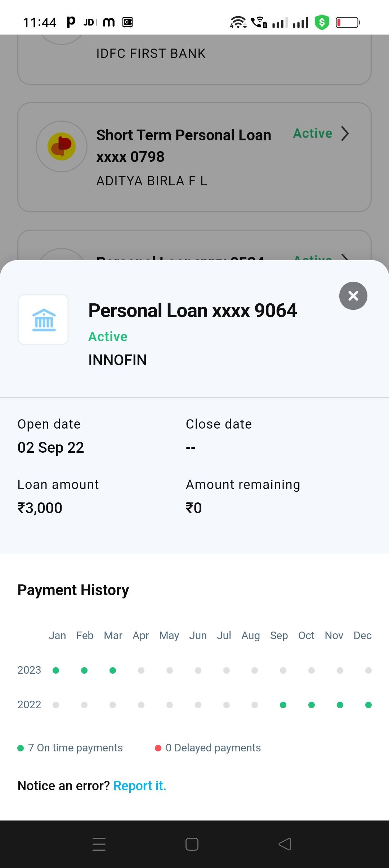389x868 pixels.
Task: Tap the battery indicator icon
Action: point(348,22)
